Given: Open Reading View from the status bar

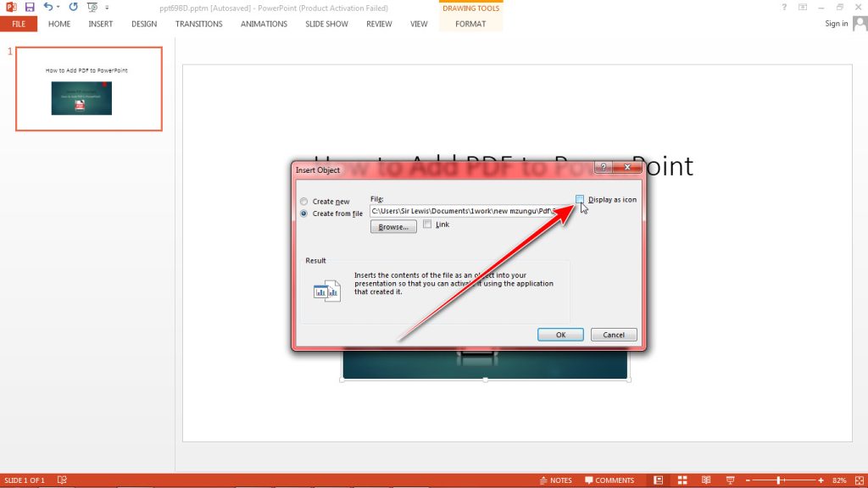Looking at the screenshot, I should 706,480.
